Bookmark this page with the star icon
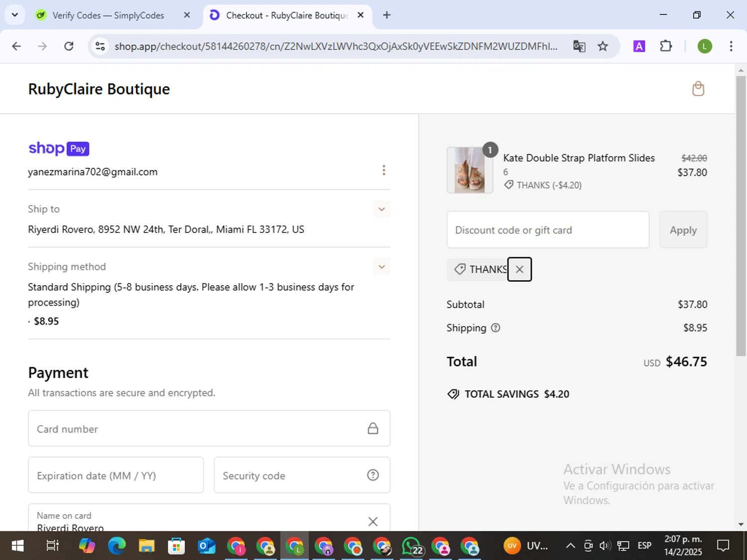 [x=603, y=46]
